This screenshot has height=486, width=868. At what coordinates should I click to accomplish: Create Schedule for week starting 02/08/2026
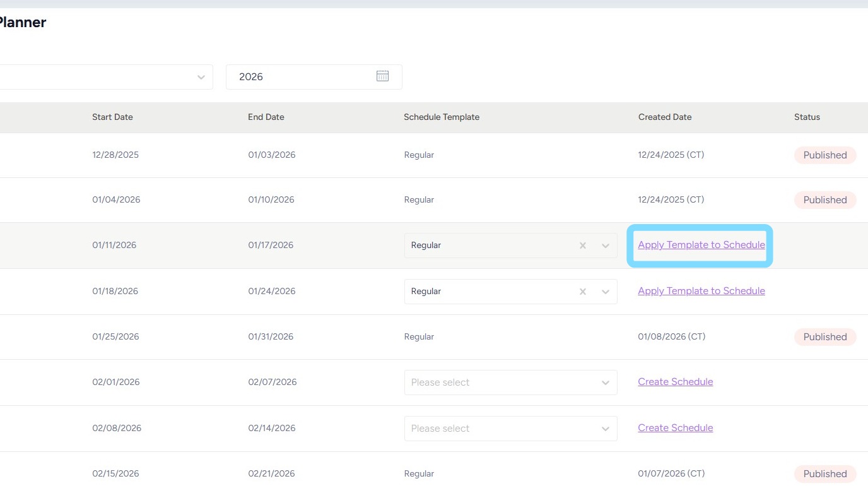(675, 428)
